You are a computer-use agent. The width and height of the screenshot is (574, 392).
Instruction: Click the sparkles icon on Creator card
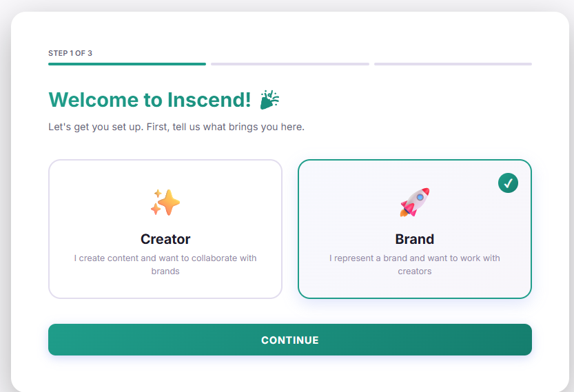coord(165,203)
